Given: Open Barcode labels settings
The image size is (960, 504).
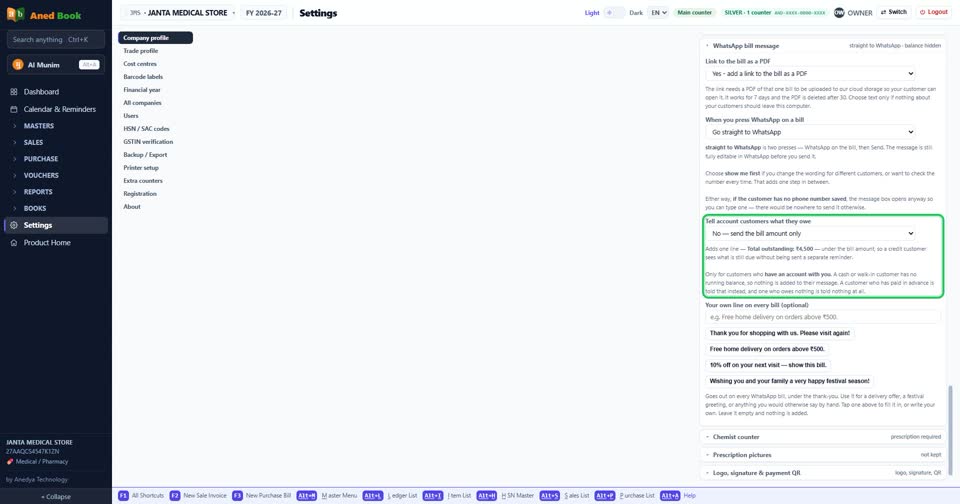Looking at the screenshot, I should (x=156, y=77).
